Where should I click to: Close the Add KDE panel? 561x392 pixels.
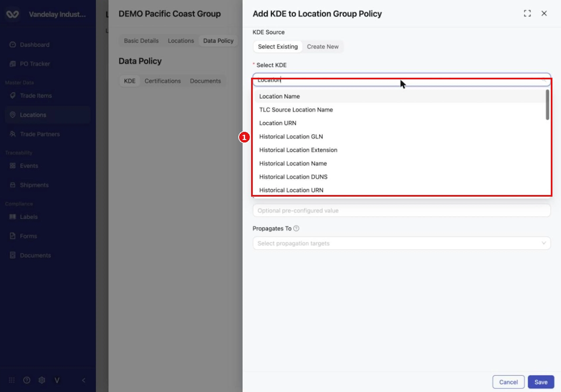(544, 13)
